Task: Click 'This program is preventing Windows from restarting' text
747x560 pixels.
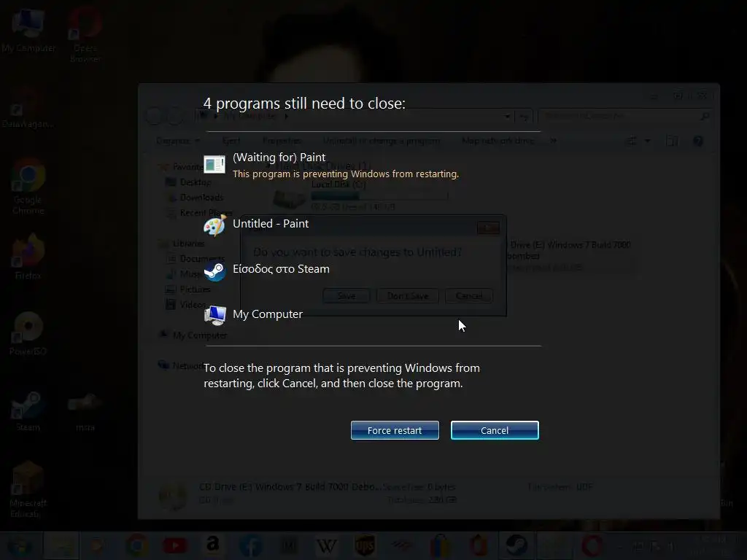Action: 346,174
